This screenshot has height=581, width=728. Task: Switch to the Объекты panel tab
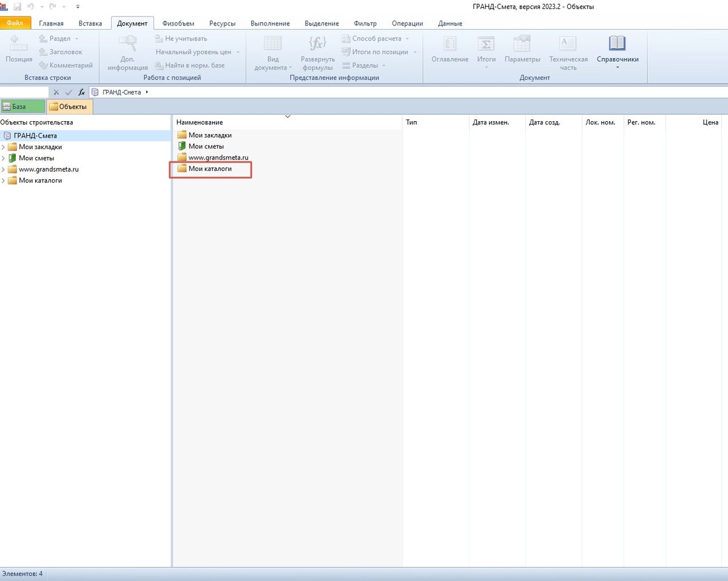70,107
